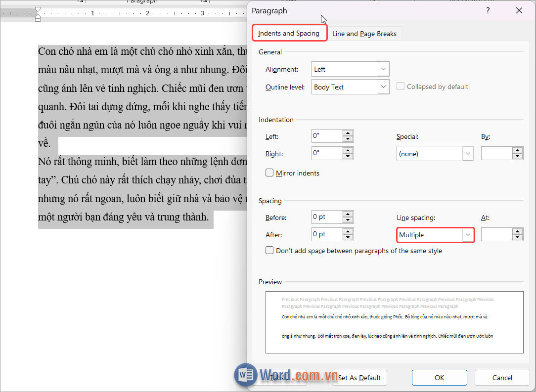Screen dimensions: 536x392
Task: Decrease the After spacing value
Action: click(348, 237)
